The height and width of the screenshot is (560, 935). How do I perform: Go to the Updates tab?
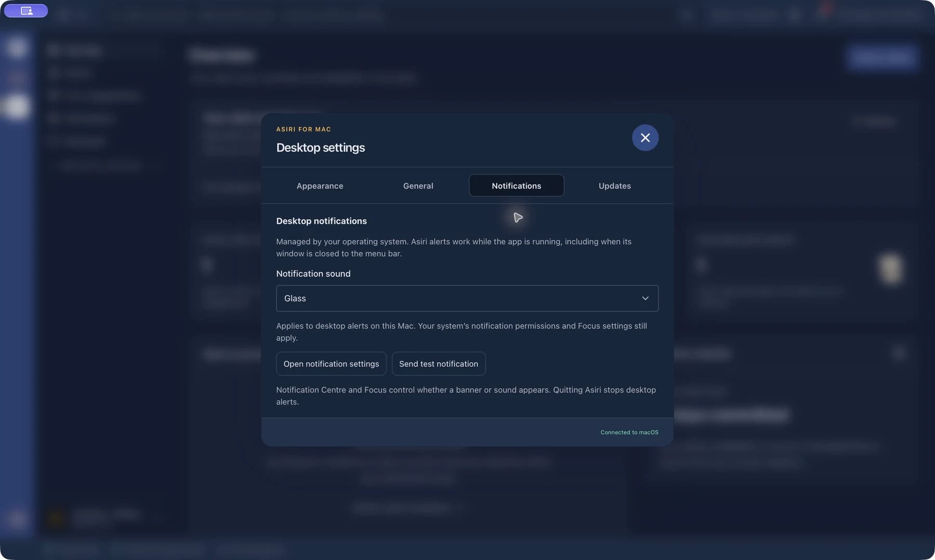tap(615, 185)
